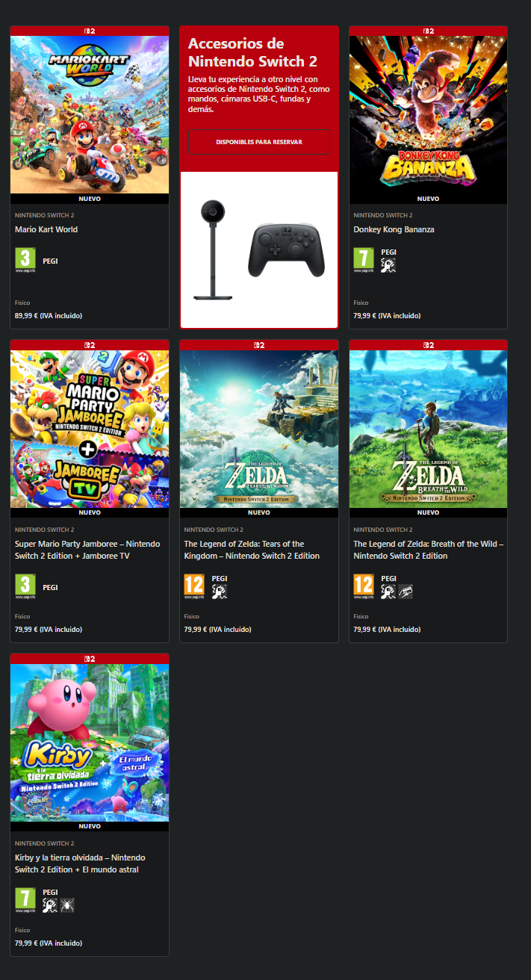Click the in-game purchases icon under Breath of the Wild

pos(406,592)
